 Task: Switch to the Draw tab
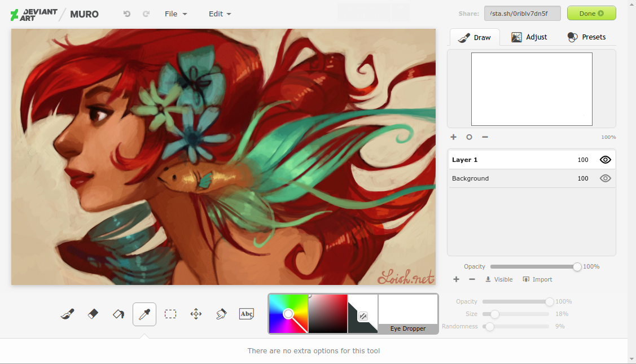[x=475, y=37]
